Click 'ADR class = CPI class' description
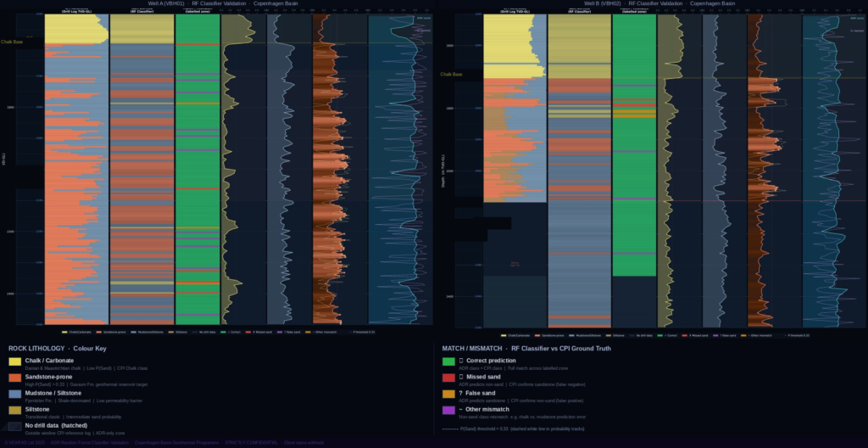The width and height of the screenshot is (868, 448). [481, 368]
